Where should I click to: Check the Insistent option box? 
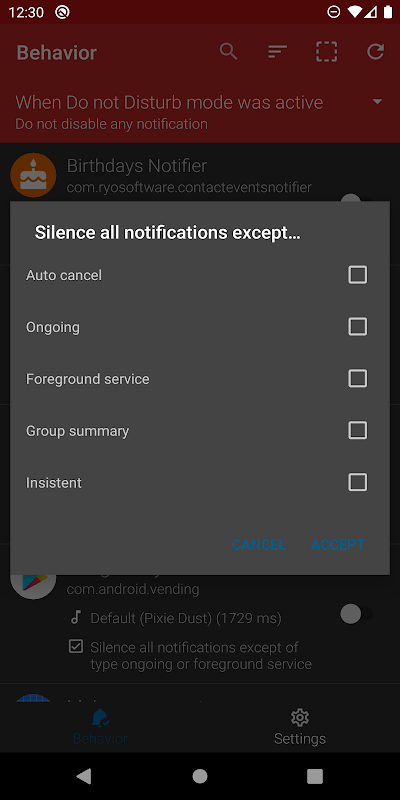[357, 482]
